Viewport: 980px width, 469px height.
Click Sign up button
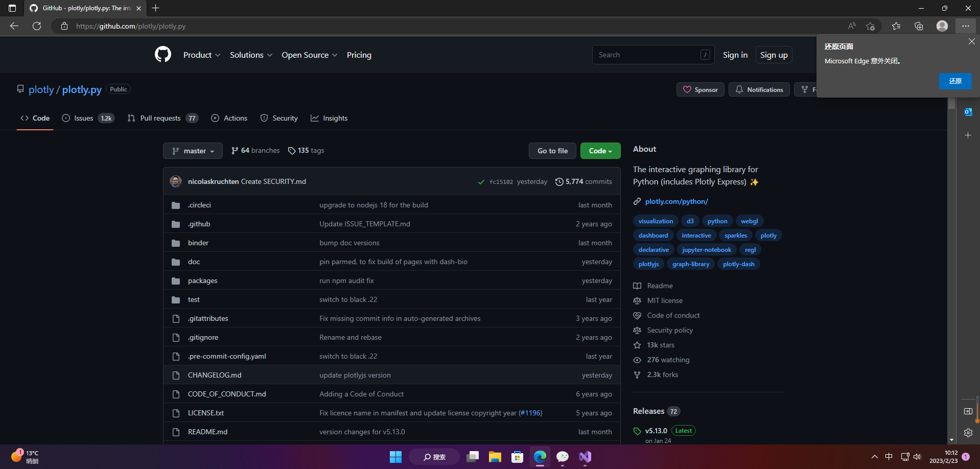pos(774,55)
